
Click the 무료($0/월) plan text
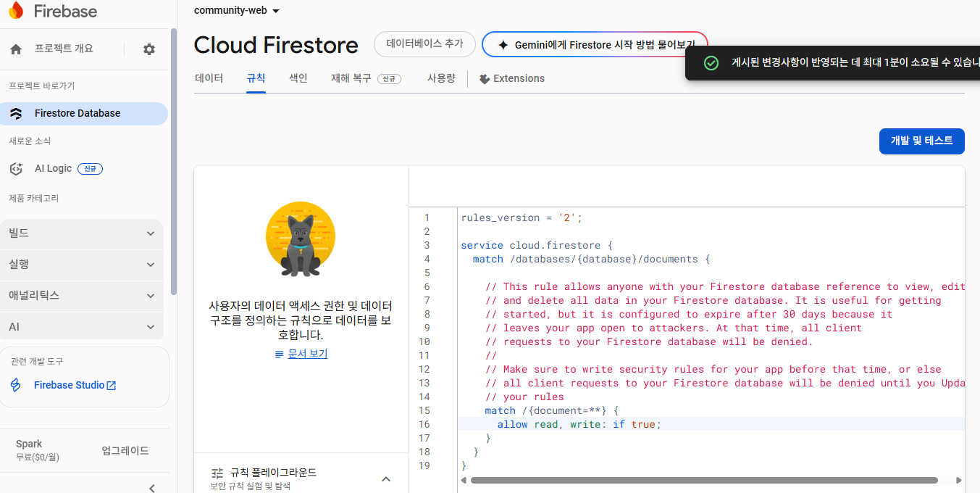point(38,457)
